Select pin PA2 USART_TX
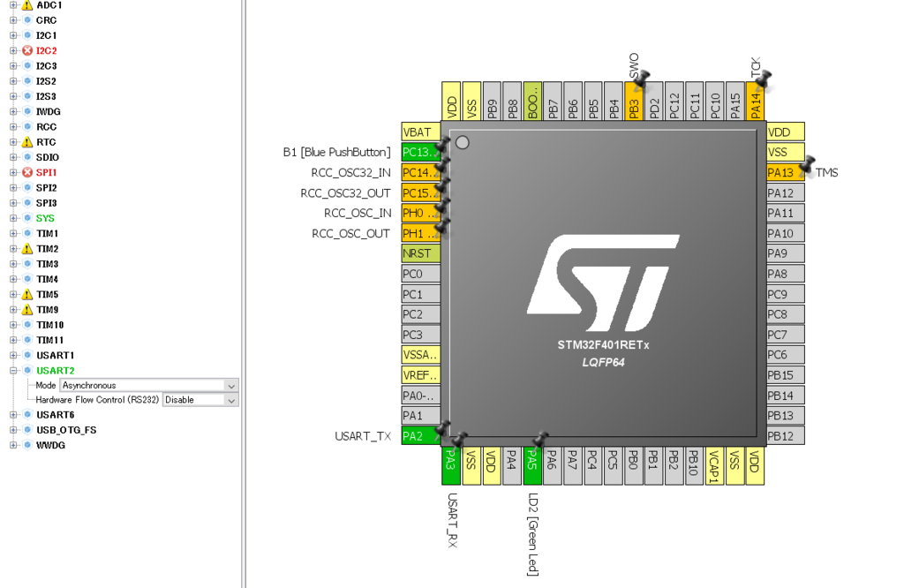 pyautogui.click(x=421, y=436)
